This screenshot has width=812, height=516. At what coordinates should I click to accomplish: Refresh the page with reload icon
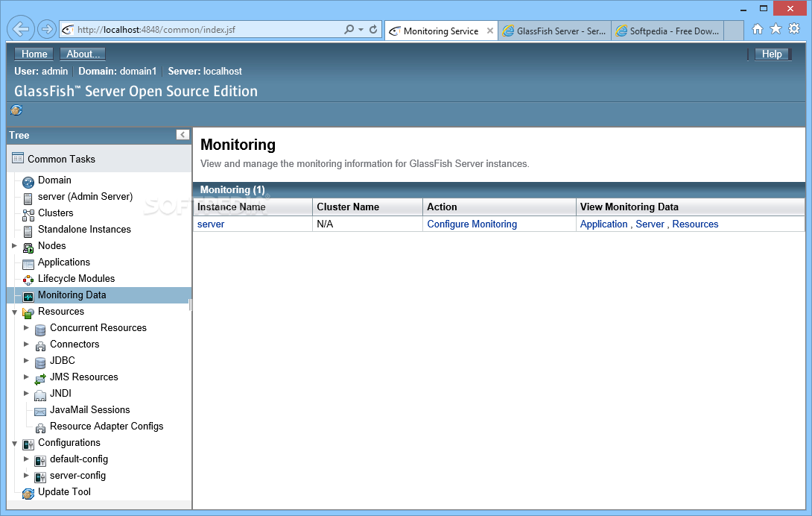(x=373, y=30)
